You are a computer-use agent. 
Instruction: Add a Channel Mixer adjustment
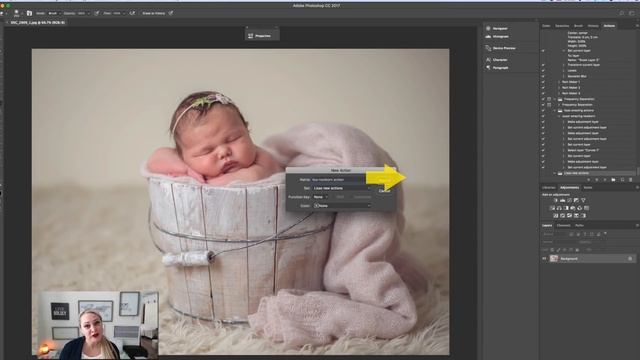tap(580, 208)
